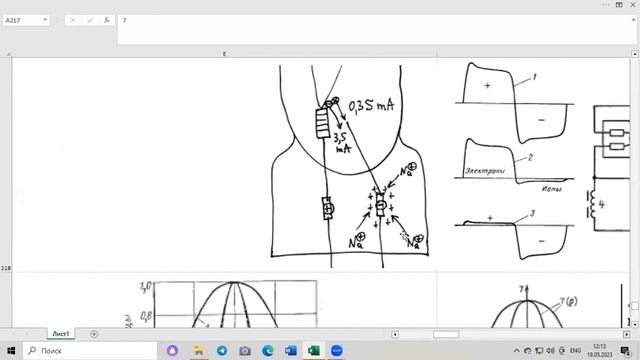This screenshot has height=360, width=640.
Task: Click the Enter checkmark in formula bar
Action: (90, 20)
